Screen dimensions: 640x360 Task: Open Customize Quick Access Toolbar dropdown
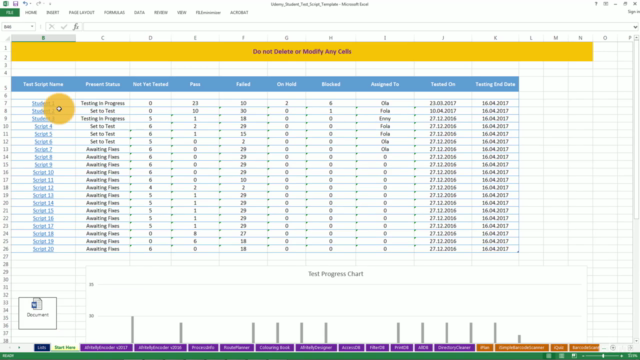[50, 4]
